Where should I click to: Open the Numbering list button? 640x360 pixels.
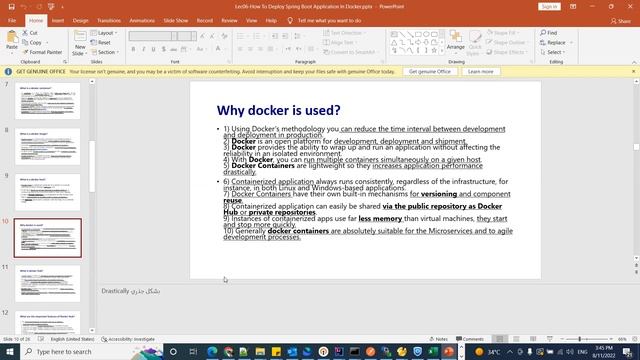tap(258, 36)
